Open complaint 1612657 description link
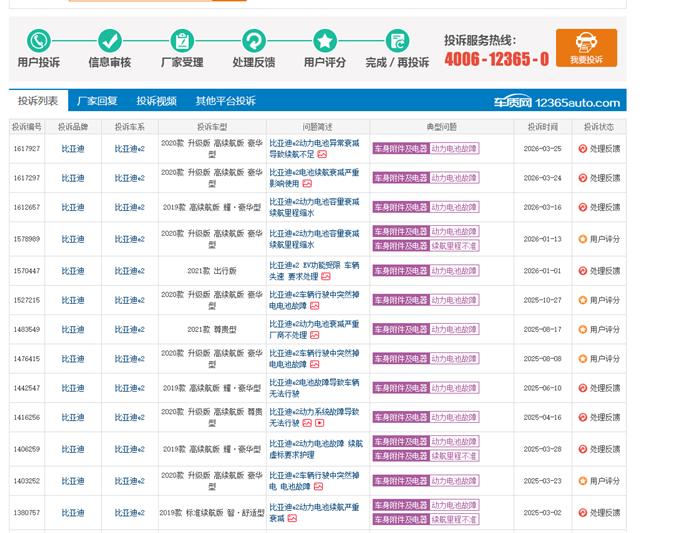The width and height of the screenshot is (700, 533). click(314, 207)
